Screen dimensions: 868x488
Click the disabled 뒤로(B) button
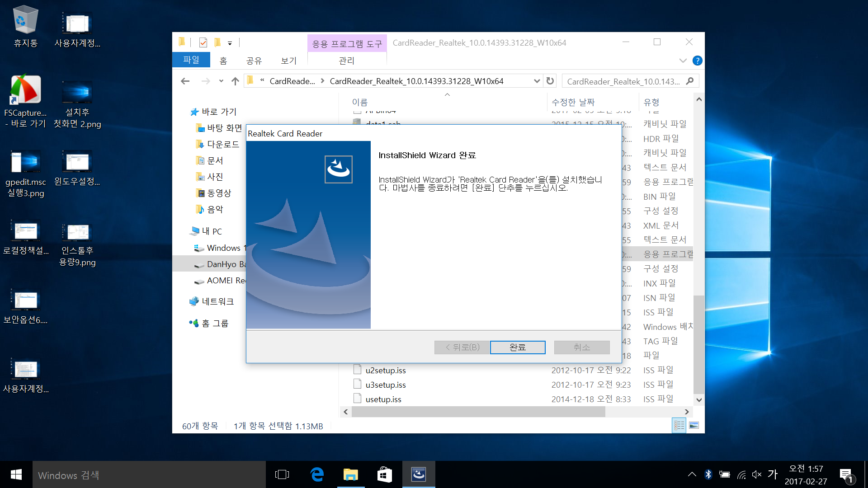[x=462, y=347]
